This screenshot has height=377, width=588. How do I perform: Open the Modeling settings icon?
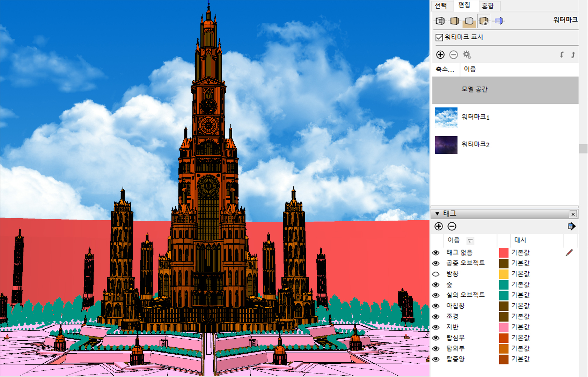(499, 21)
